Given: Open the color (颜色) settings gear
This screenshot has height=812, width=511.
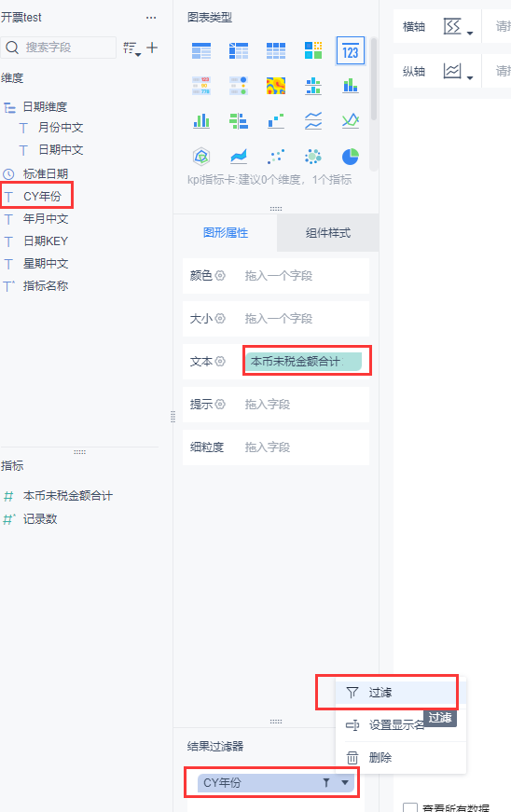Looking at the screenshot, I should point(221,276).
